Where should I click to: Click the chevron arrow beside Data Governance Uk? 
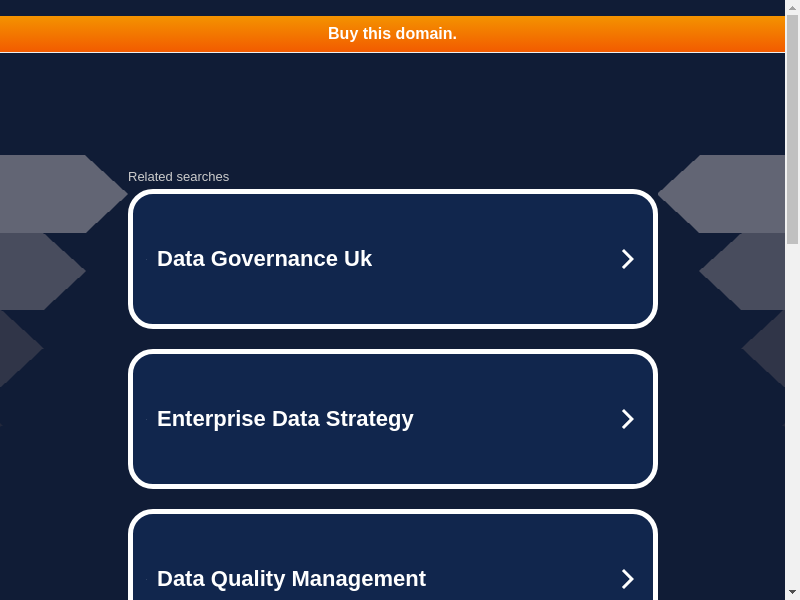click(x=627, y=259)
